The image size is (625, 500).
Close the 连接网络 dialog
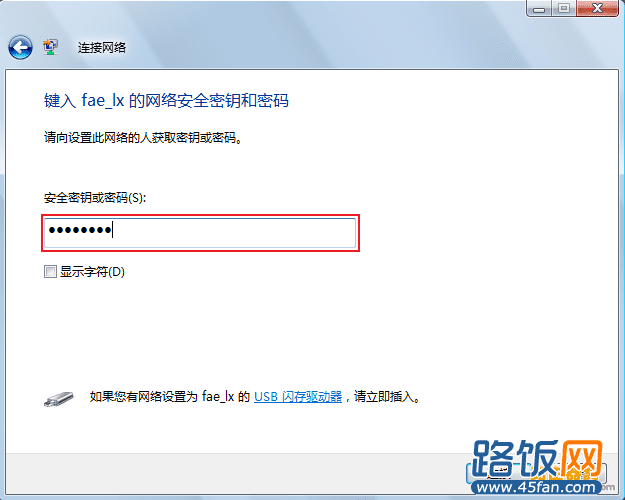point(597,8)
